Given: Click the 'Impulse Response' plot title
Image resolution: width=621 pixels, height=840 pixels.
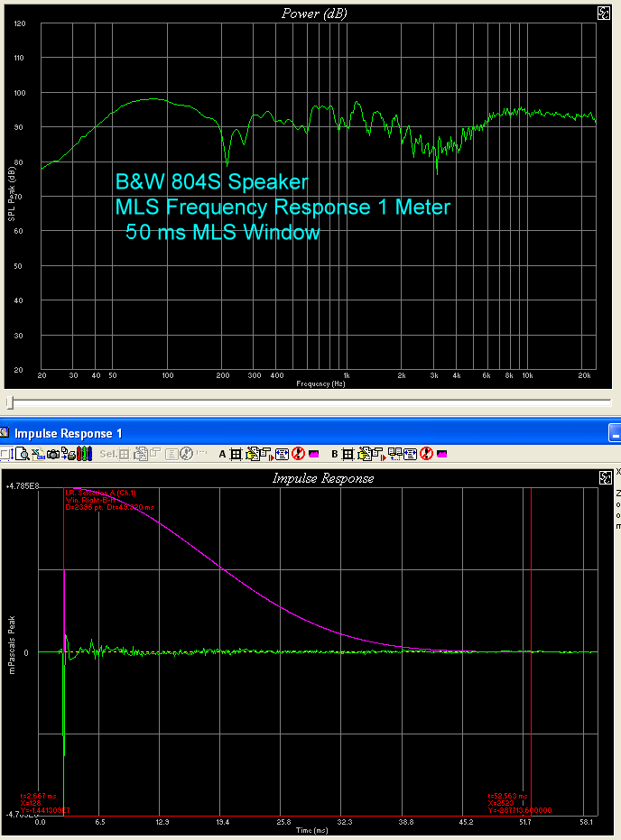Looking at the screenshot, I should 323,478.
